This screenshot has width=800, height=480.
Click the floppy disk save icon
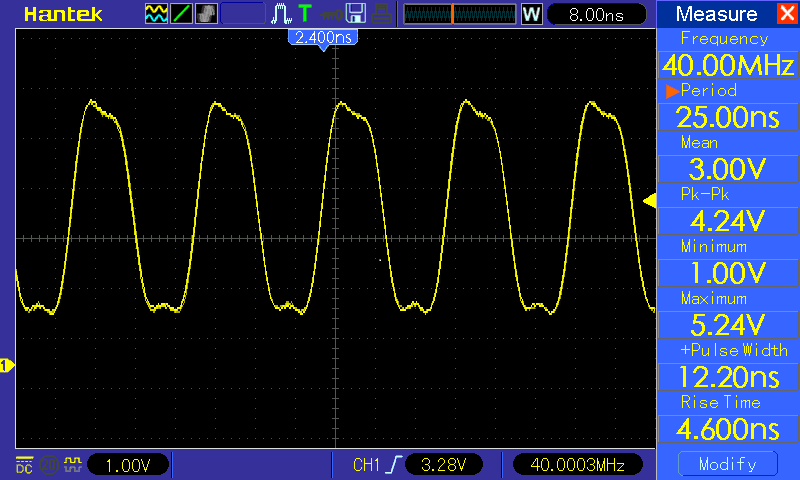coord(355,14)
